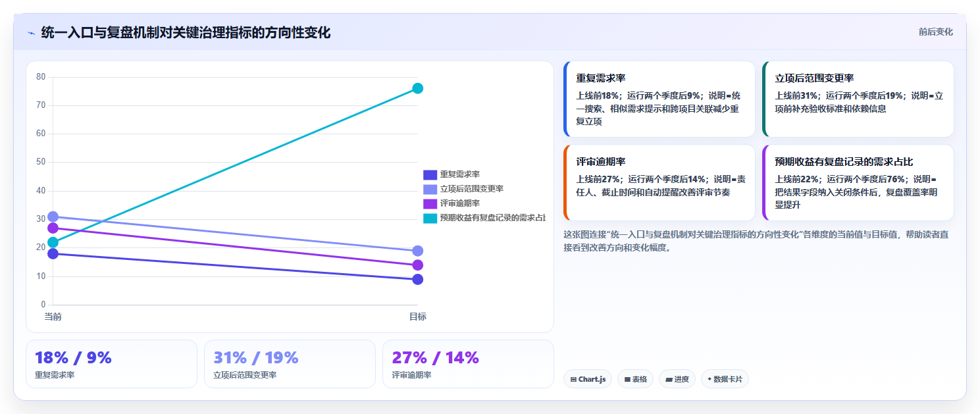980x414 pixels.
Task: Click the 前后变化 label in header
Action: tap(935, 32)
